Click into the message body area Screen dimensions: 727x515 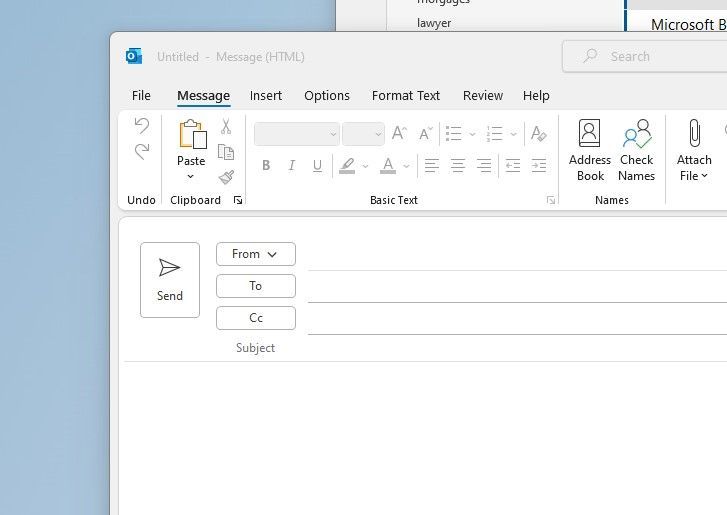pyautogui.click(x=423, y=438)
